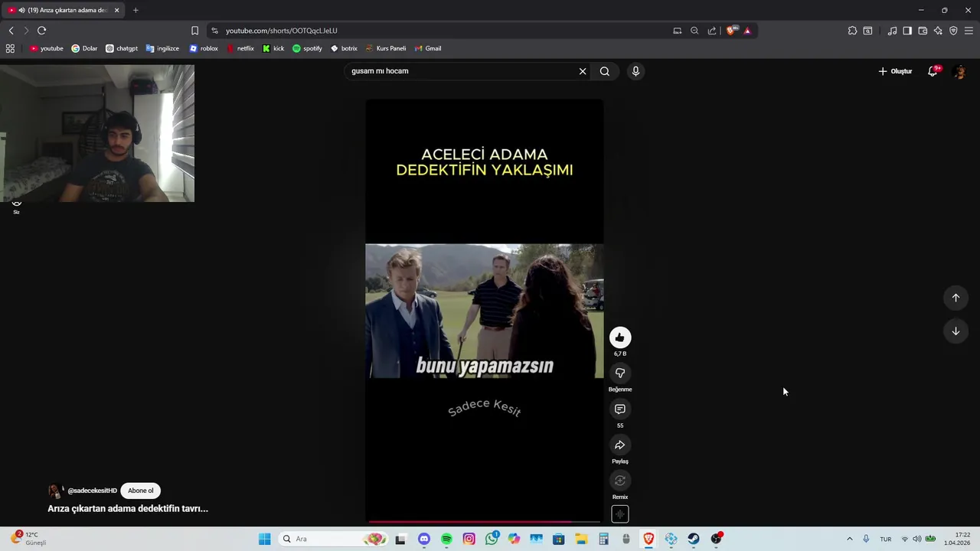Open site information icon in address bar
Screen dimensions: 980x551
tap(214, 31)
